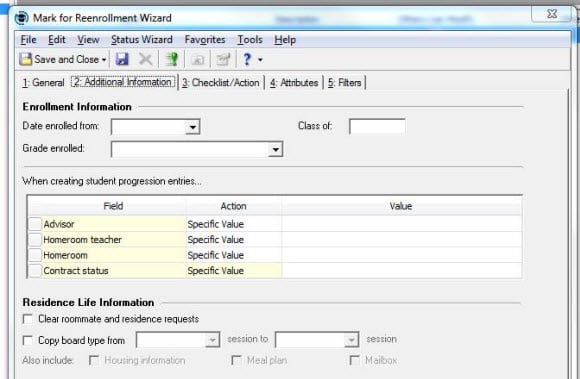Click into the Class of field

[377, 126]
